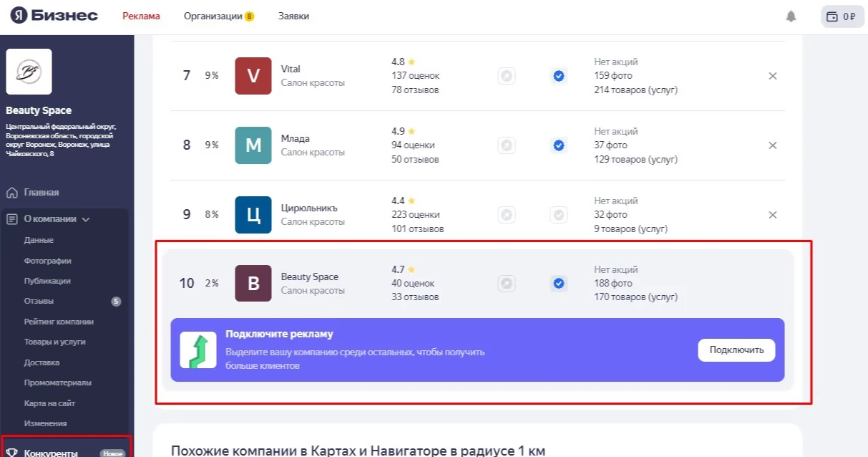Click 188 фото in Beauty Space row

click(x=613, y=283)
